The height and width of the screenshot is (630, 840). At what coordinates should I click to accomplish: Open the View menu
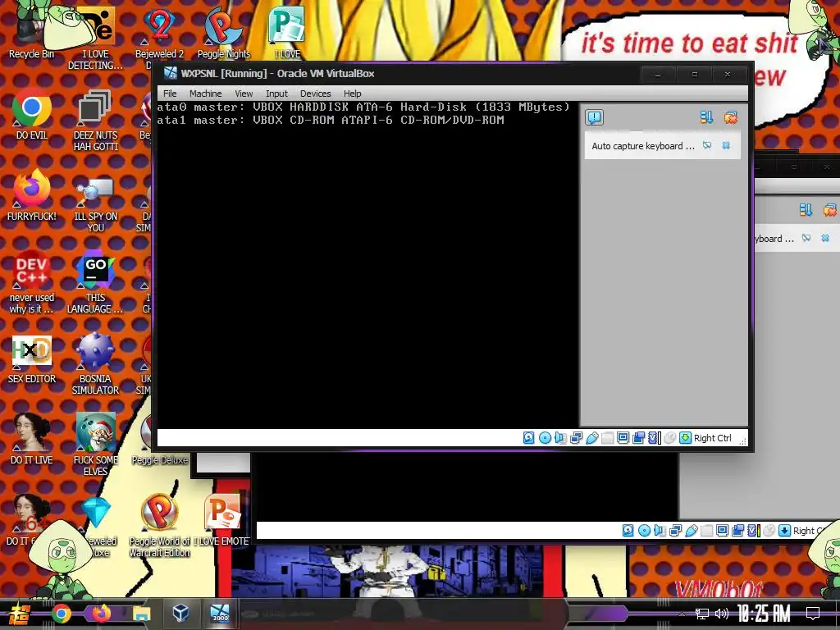pyautogui.click(x=244, y=94)
